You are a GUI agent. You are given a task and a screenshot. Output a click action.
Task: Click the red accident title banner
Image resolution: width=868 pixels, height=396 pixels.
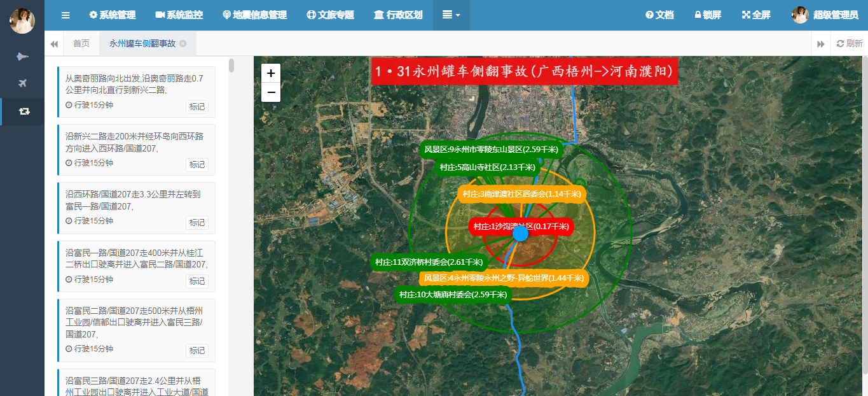pyautogui.click(x=525, y=72)
